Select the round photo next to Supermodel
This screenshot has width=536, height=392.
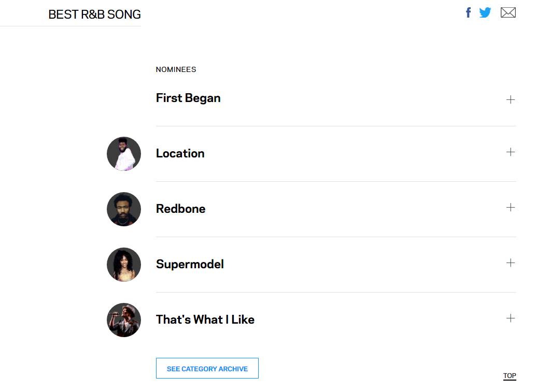point(124,265)
